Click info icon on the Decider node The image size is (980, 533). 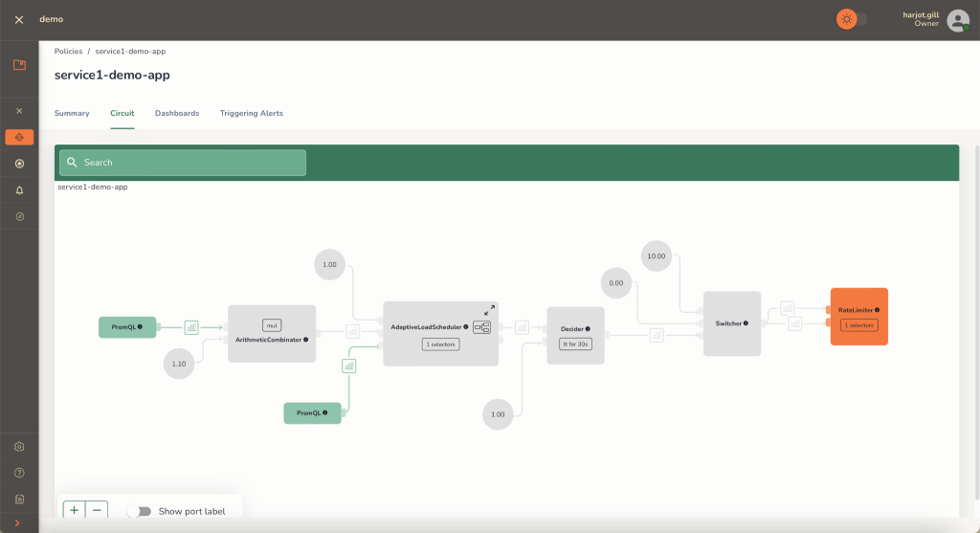pyautogui.click(x=588, y=329)
